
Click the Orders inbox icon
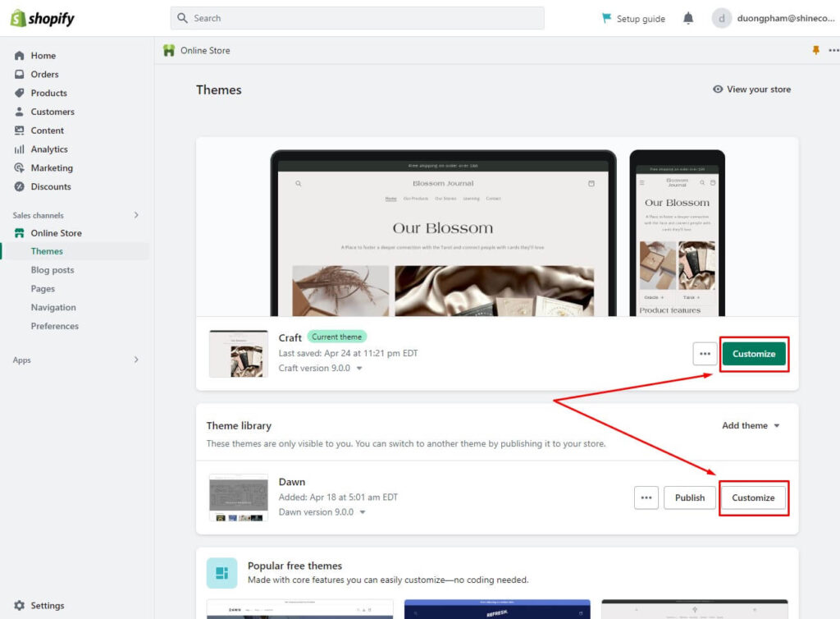pos(20,75)
